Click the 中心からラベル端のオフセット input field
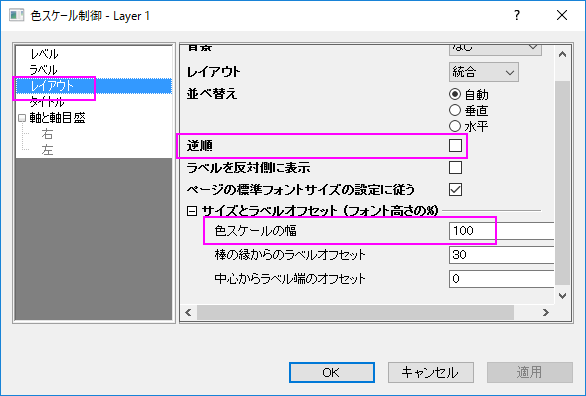The width and height of the screenshot is (586, 396). [502, 279]
